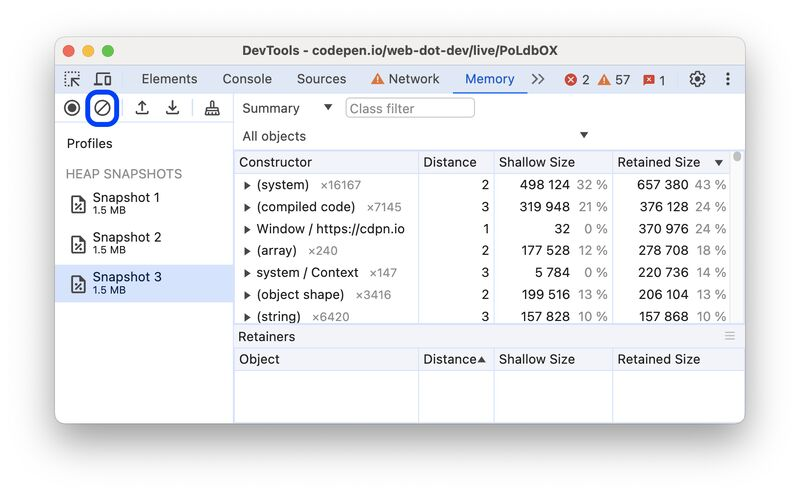
Task: Expand the Window / https://cdpn.io row
Action: [x=247, y=229]
